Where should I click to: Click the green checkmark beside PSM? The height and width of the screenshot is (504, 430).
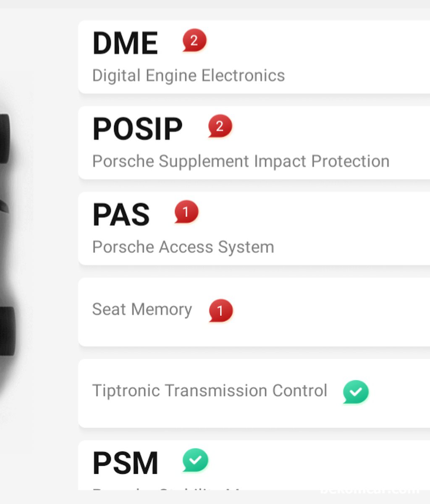(x=195, y=460)
